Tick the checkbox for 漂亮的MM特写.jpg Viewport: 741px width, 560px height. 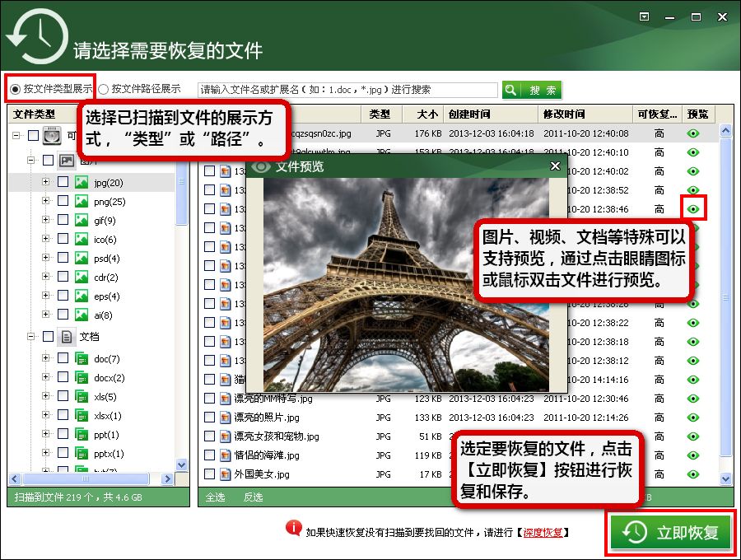pos(209,399)
